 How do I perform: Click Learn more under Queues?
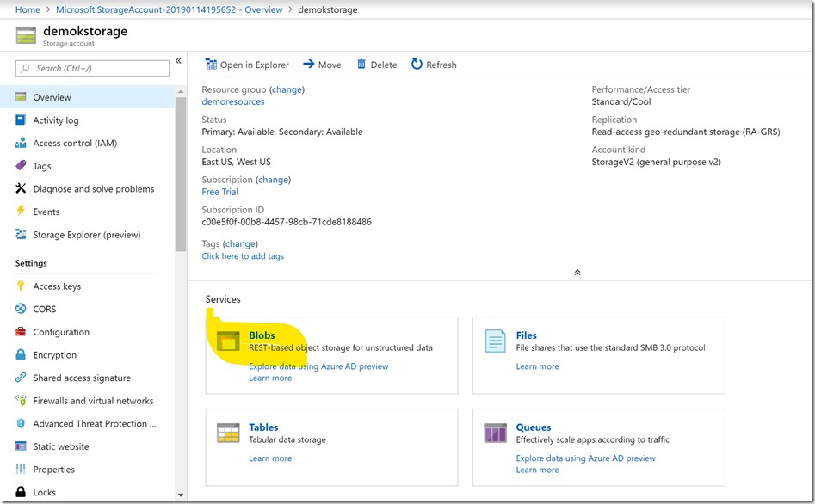point(537,470)
